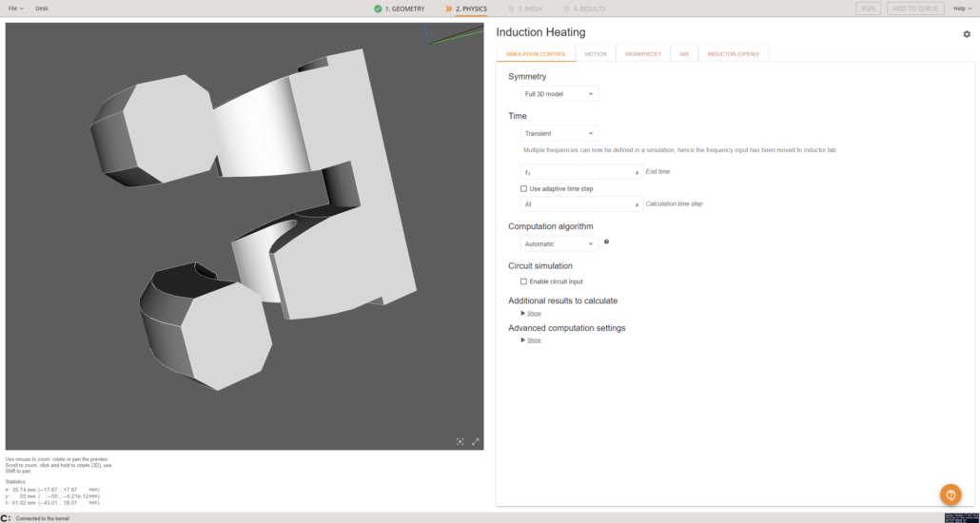
Task: Open the Transient time type dropdown
Action: pos(559,133)
